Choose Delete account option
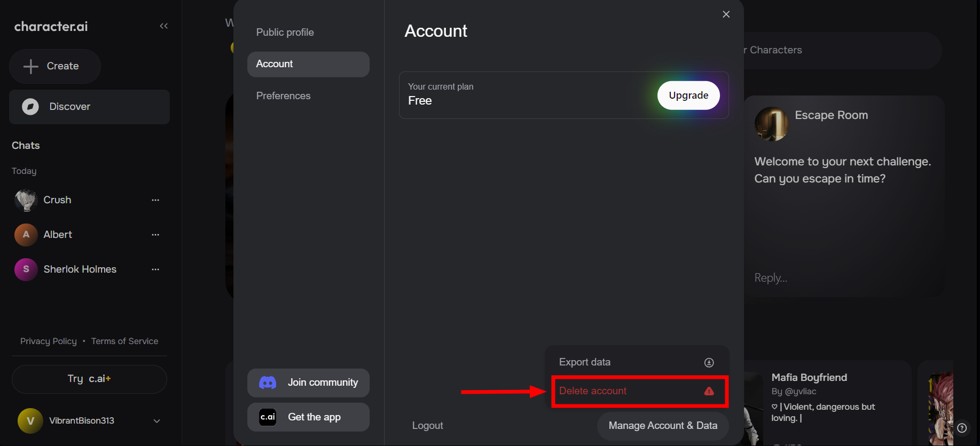Image resolution: width=980 pixels, height=446 pixels. [x=639, y=391]
